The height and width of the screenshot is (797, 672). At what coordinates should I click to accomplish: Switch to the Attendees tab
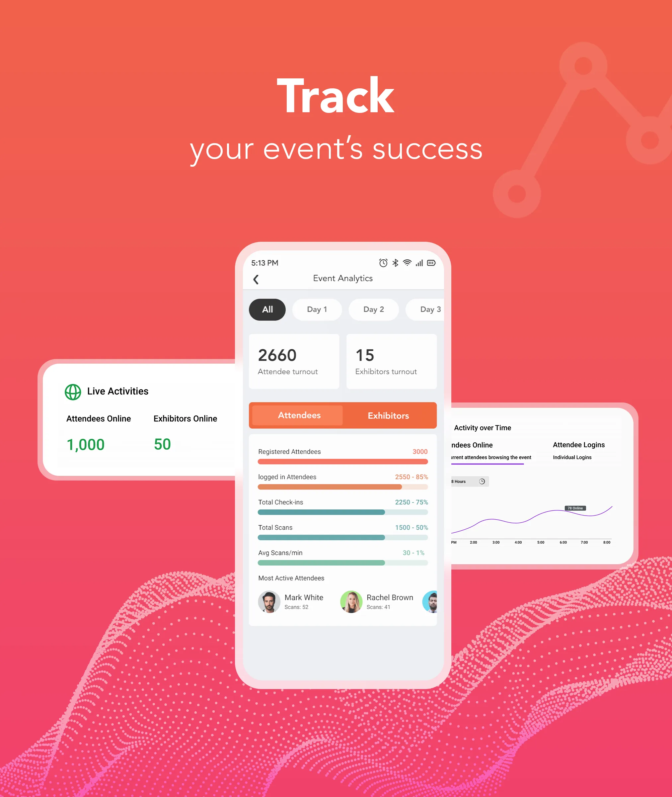(x=299, y=415)
